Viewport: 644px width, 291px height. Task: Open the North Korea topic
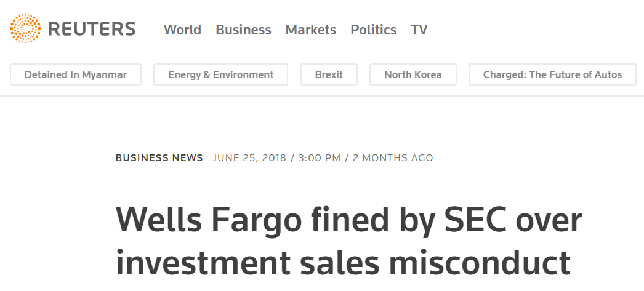pyautogui.click(x=413, y=74)
